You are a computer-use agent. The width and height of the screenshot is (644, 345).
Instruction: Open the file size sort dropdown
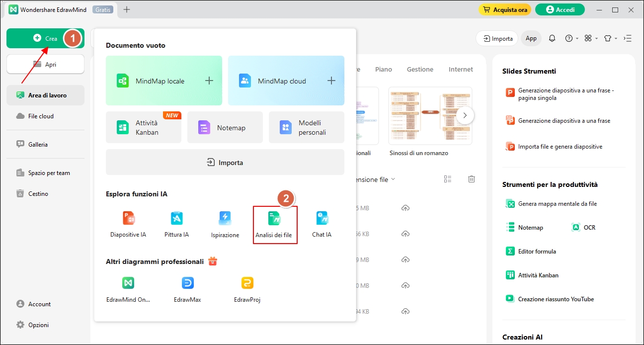click(x=376, y=179)
